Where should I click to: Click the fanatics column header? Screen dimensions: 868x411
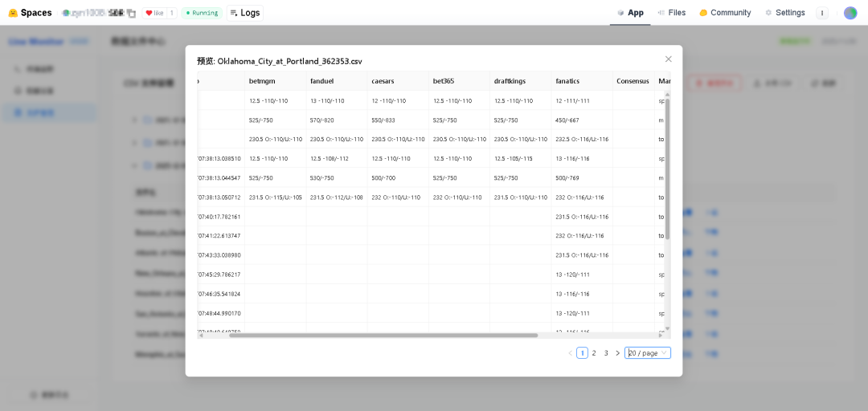point(567,81)
